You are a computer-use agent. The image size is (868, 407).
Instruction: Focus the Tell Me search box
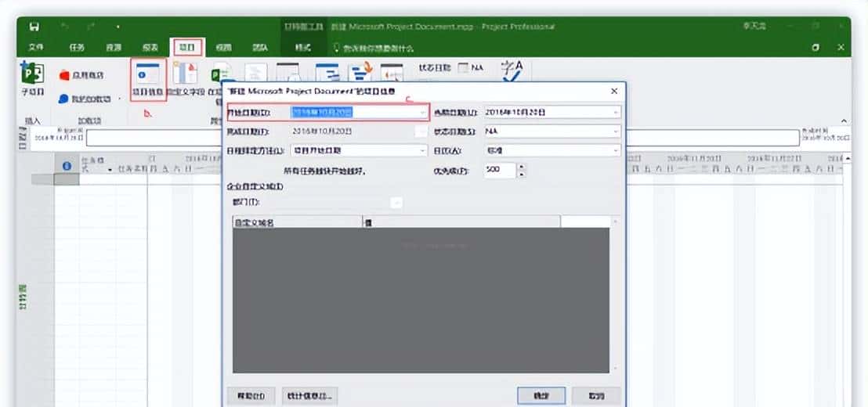click(374, 48)
